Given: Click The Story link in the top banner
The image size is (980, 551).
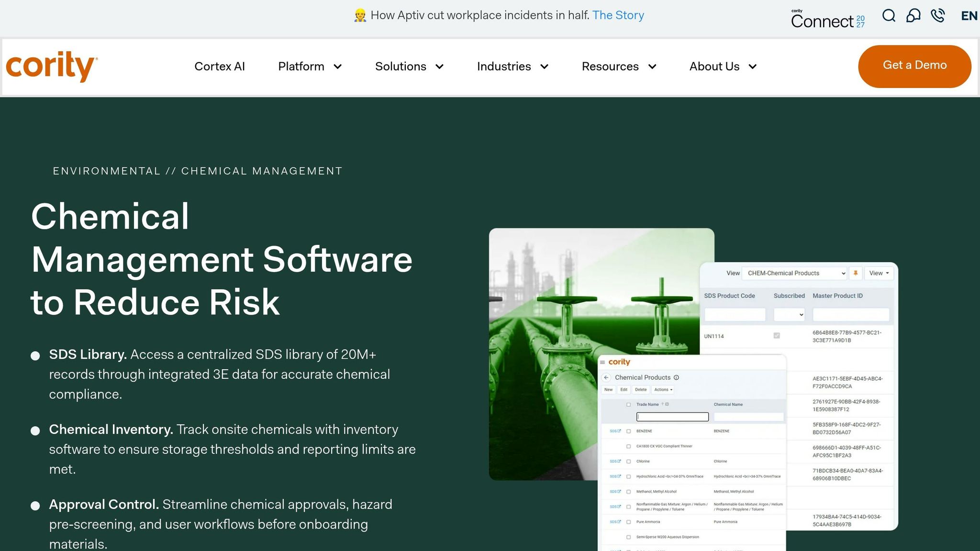Looking at the screenshot, I should pos(618,15).
